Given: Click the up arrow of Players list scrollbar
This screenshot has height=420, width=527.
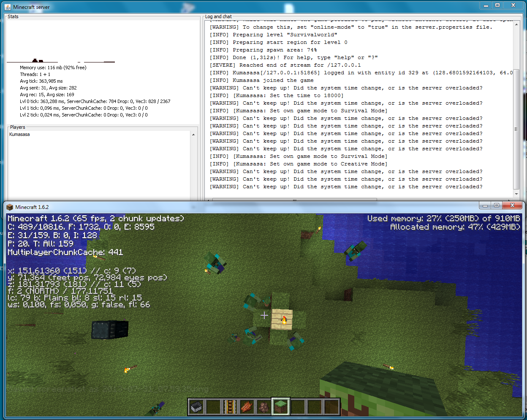Looking at the screenshot, I should tap(193, 135).
